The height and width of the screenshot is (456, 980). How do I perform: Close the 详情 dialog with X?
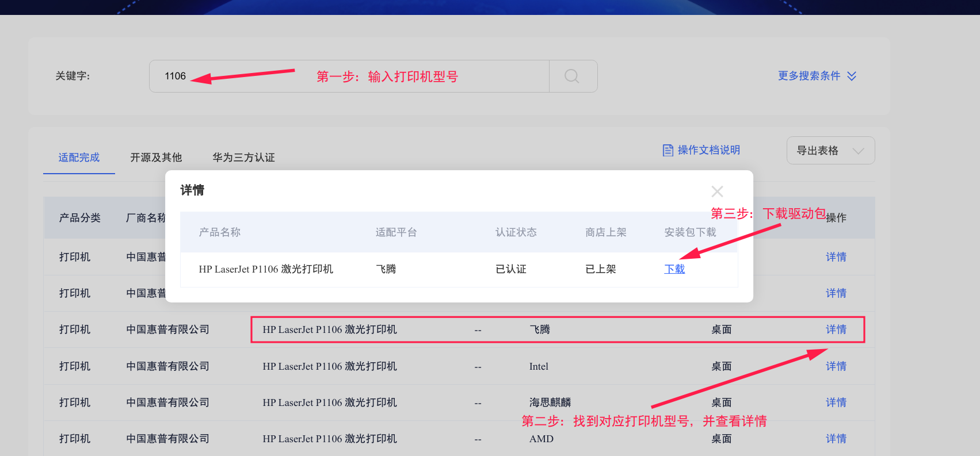pos(717,191)
